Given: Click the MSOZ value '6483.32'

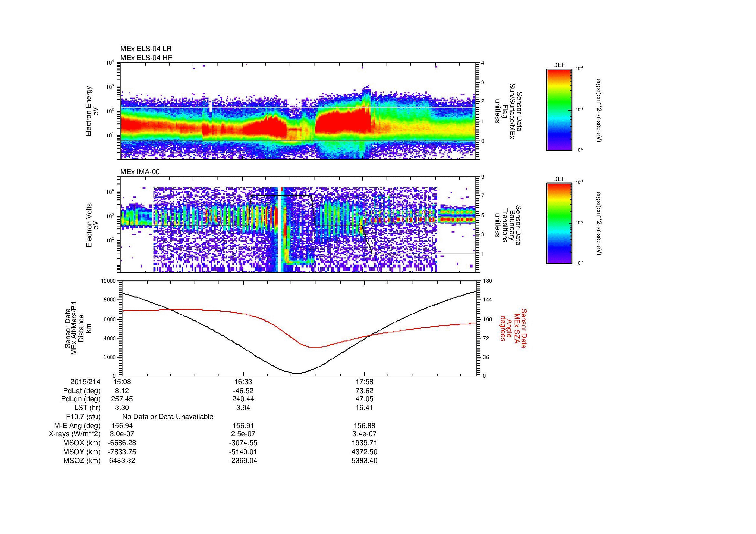Looking at the screenshot, I should coord(122,461).
